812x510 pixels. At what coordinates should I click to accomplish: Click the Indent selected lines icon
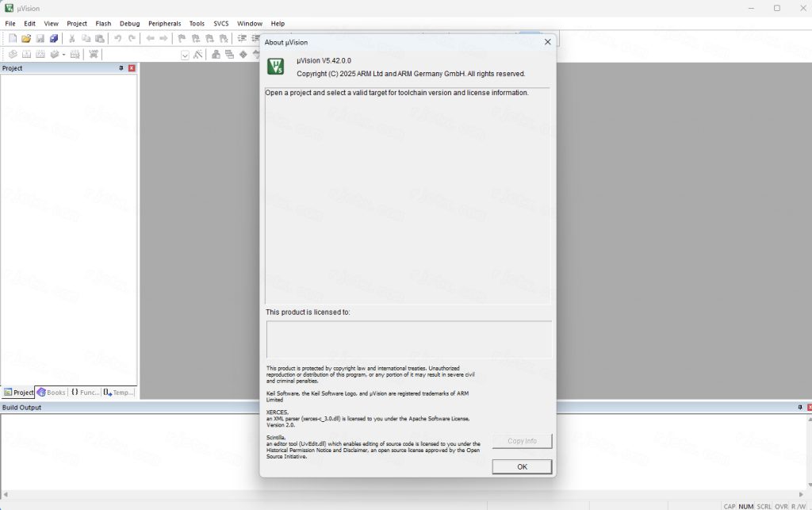click(242, 38)
